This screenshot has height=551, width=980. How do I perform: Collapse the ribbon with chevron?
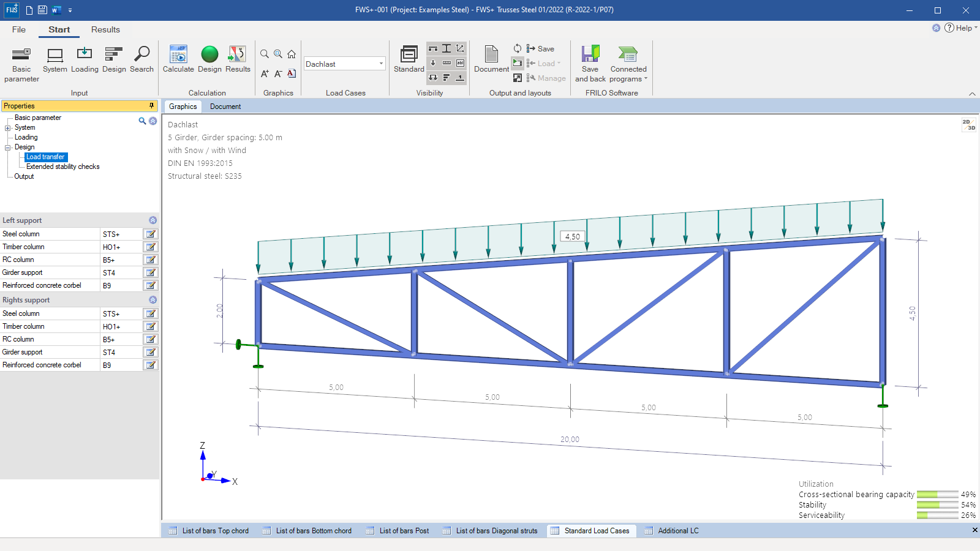coord(972,94)
